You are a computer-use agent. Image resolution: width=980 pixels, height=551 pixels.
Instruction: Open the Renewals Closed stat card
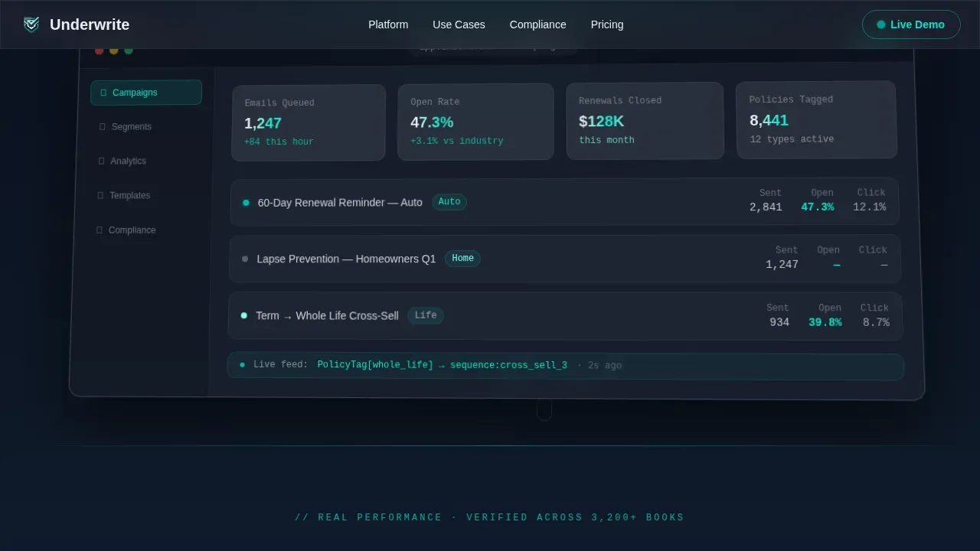coord(645,121)
